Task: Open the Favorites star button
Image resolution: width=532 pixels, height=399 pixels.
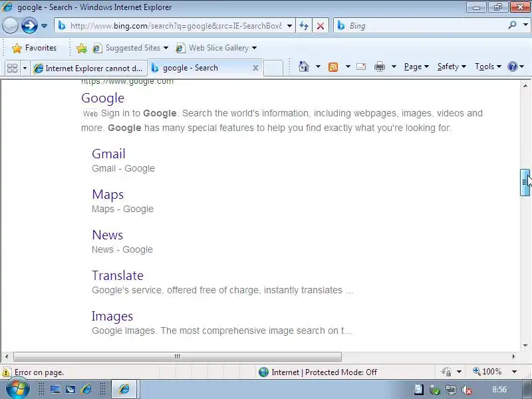Action: [x=34, y=48]
